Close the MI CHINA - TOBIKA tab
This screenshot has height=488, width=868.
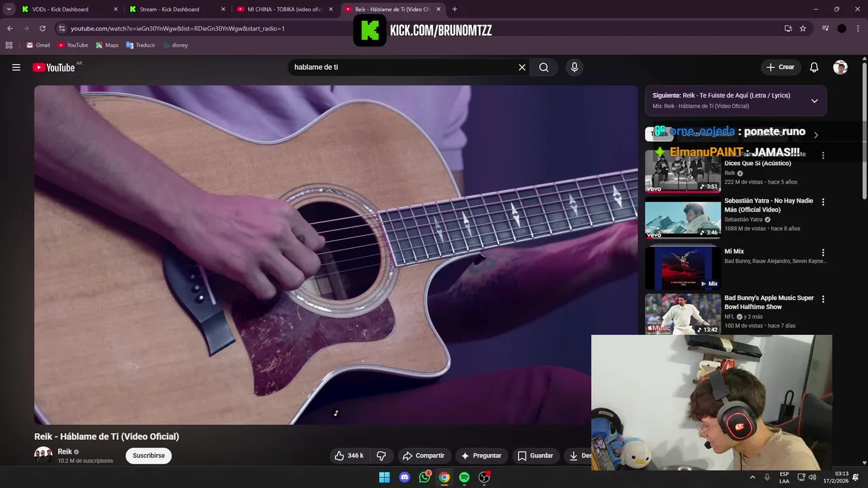coord(330,9)
